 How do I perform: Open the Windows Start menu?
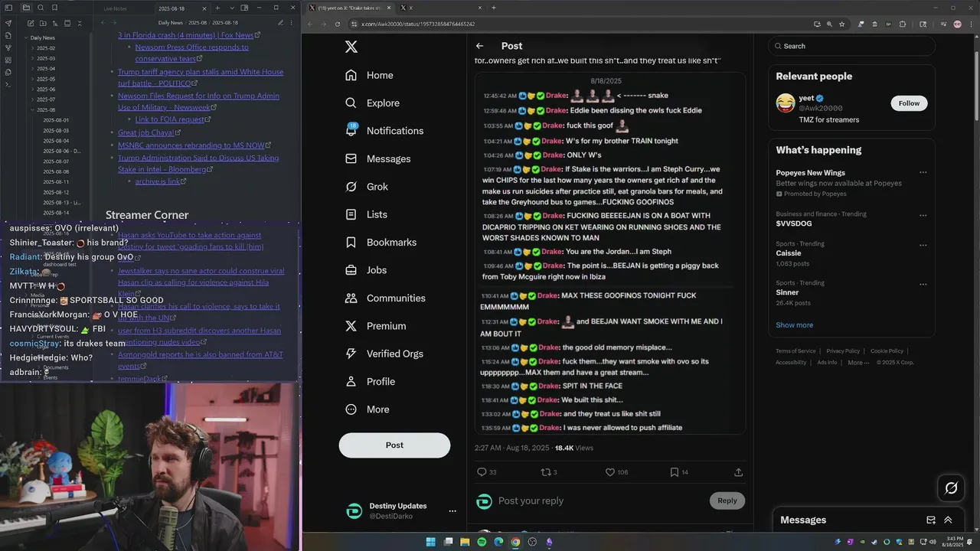tap(430, 542)
